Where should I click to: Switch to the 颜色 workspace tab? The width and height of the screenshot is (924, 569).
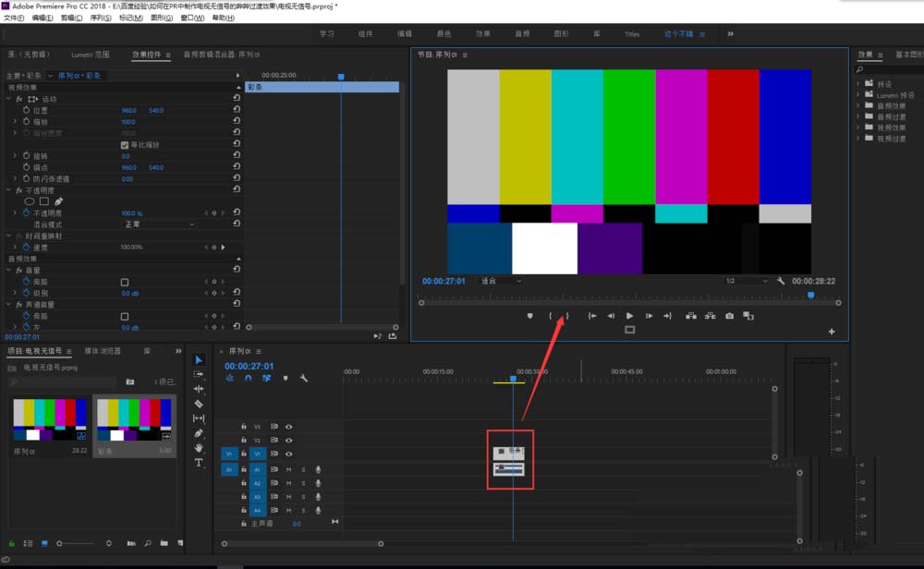tap(443, 33)
